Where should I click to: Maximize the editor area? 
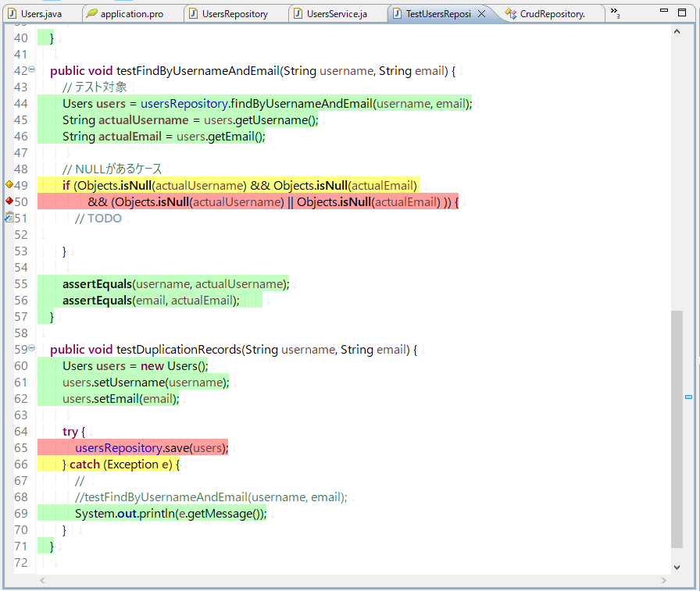[682, 12]
